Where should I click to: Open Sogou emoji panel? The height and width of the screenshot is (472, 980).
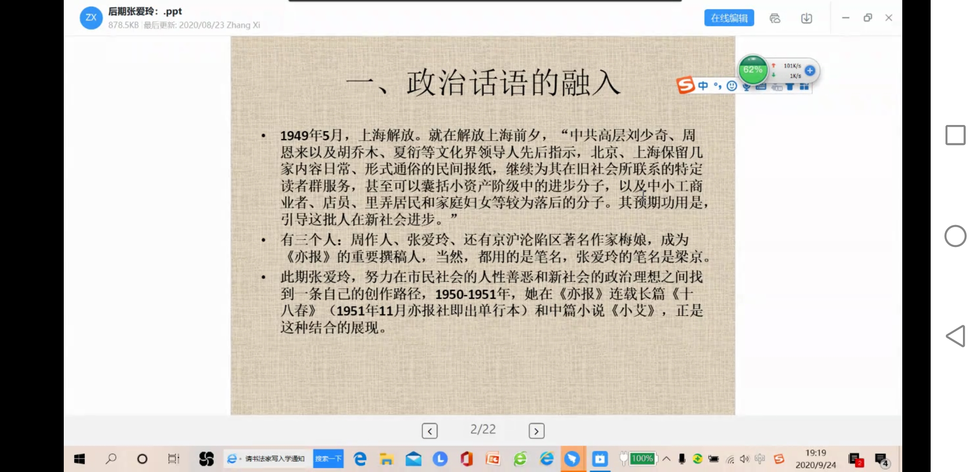[732, 86]
